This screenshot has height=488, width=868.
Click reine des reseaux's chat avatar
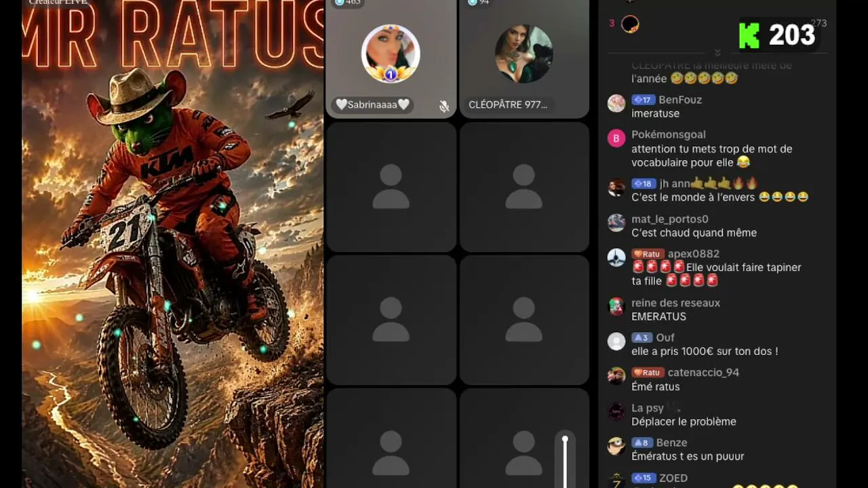pyautogui.click(x=616, y=306)
